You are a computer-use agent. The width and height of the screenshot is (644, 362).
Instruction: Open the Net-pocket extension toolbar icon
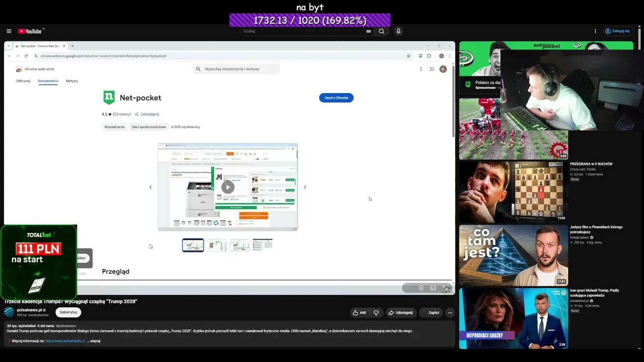(x=421, y=56)
